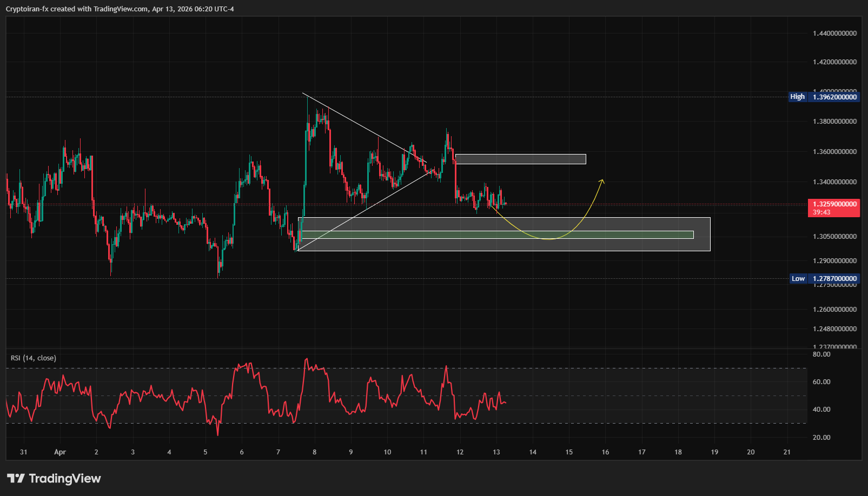Click the date 14 on the time axis
This screenshot has height=496, width=868.
click(x=533, y=452)
